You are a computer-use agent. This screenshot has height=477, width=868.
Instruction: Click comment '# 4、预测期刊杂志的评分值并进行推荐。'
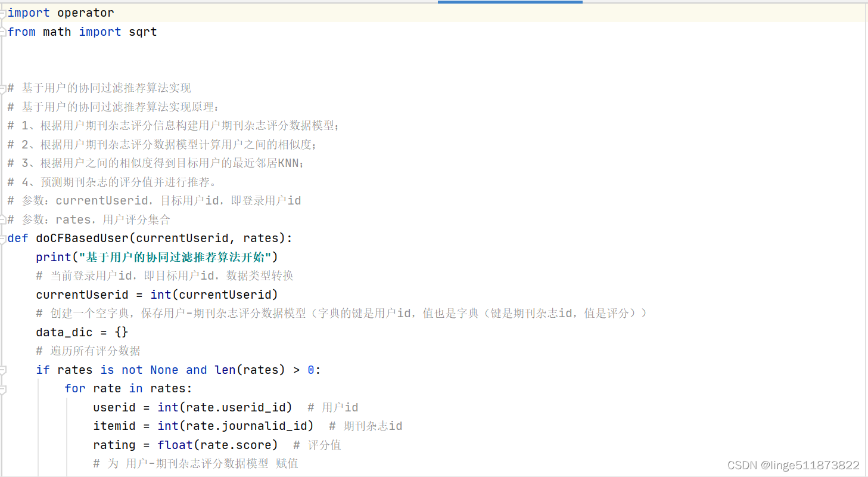(x=113, y=182)
